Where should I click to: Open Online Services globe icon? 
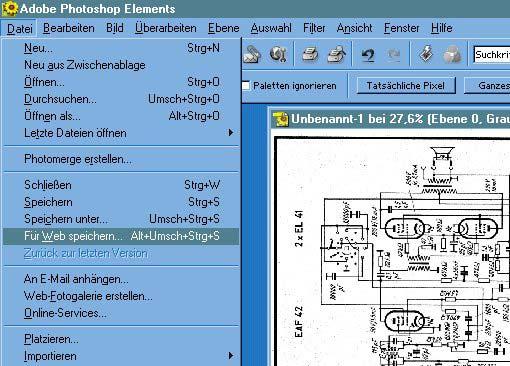pyautogui.click(x=278, y=54)
